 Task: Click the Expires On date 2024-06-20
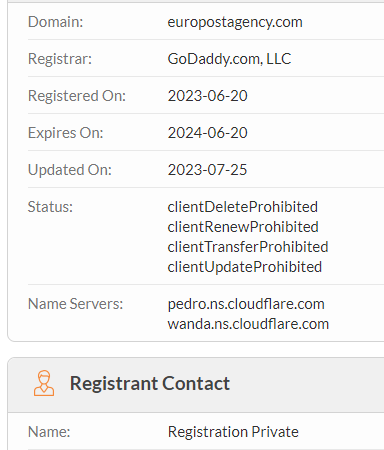(x=207, y=133)
